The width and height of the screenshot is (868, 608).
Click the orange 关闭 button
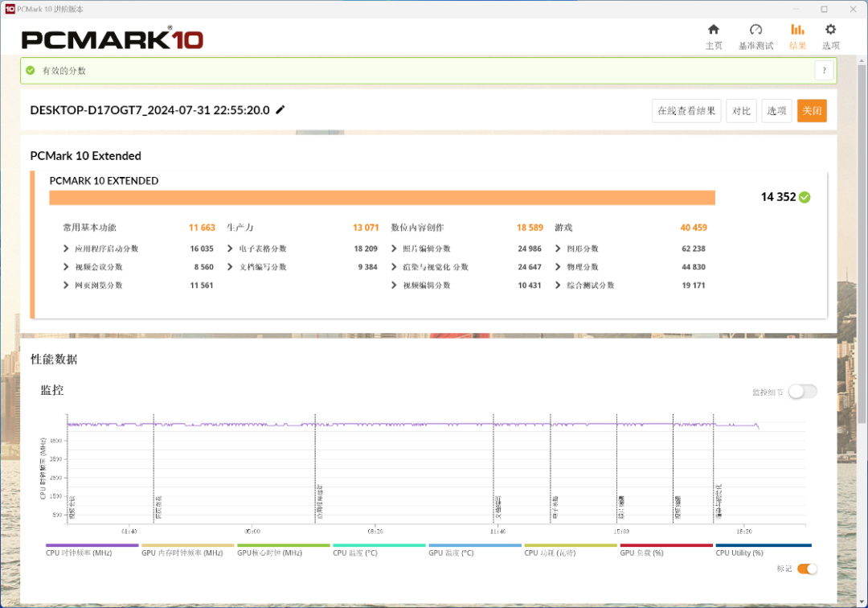[812, 111]
